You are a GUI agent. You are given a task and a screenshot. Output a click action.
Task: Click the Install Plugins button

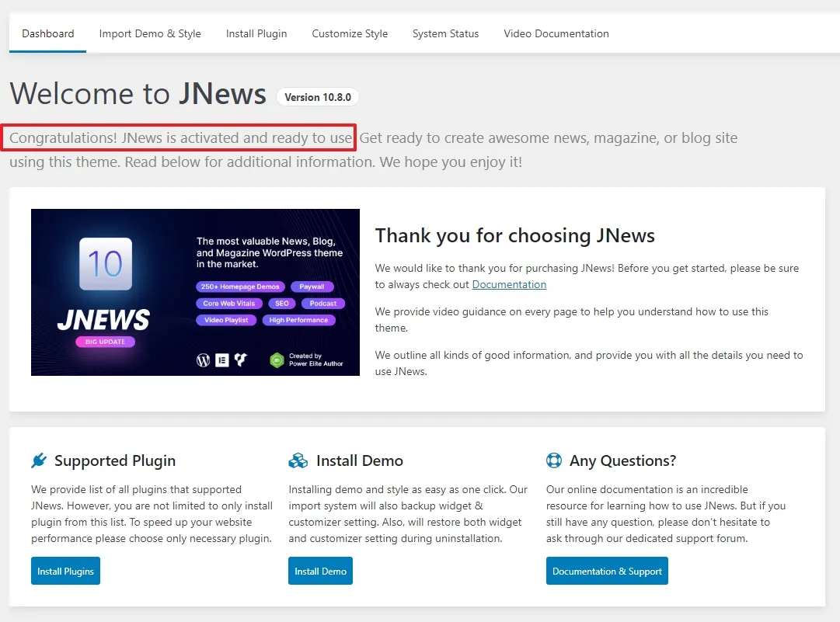(x=65, y=571)
